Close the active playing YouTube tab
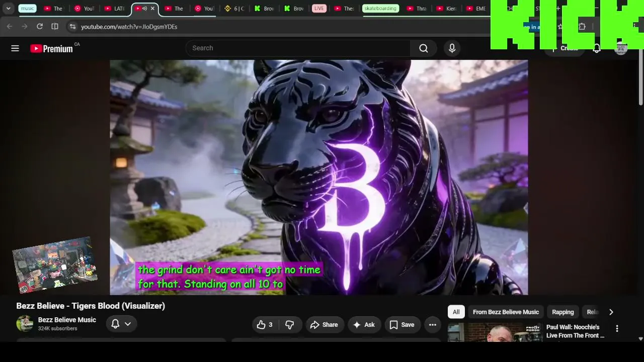 pos(152,9)
